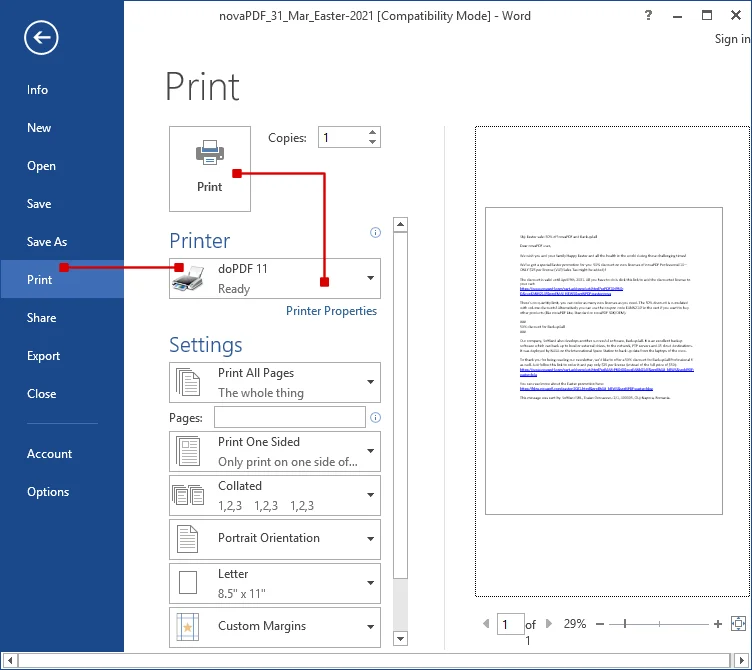752x670 pixels.
Task: Click the Collated pages icon
Action: (x=188, y=495)
